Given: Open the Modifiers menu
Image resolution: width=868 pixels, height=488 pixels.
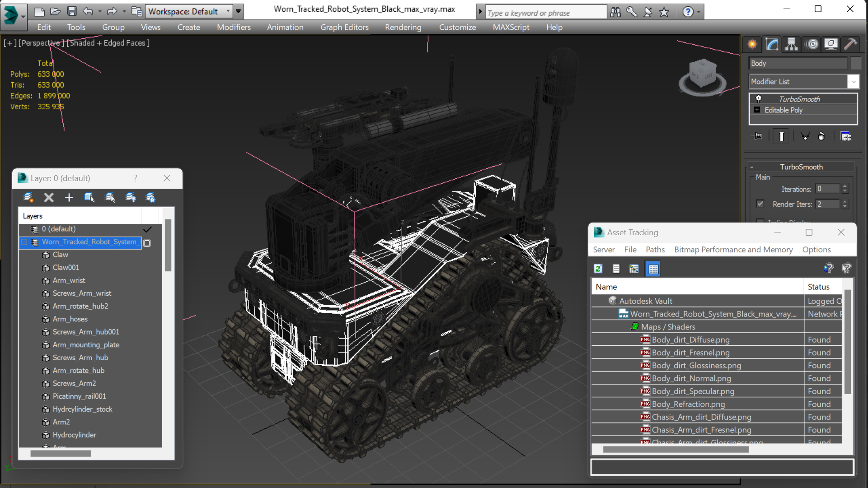Looking at the screenshot, I should pyautogui.click(x=234, y=28).
